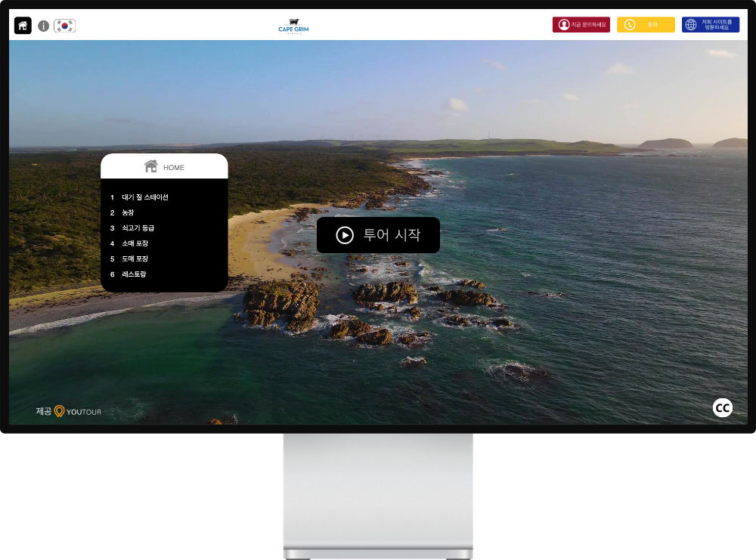Toggle closed captions with CC icon
This screenshot has height=560, width=756.
point(722,408)
